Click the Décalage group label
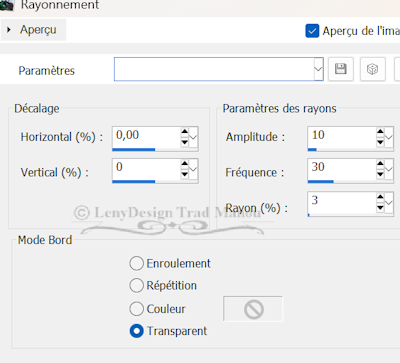This screenshot has width=400, height=363. coord(37,109)
